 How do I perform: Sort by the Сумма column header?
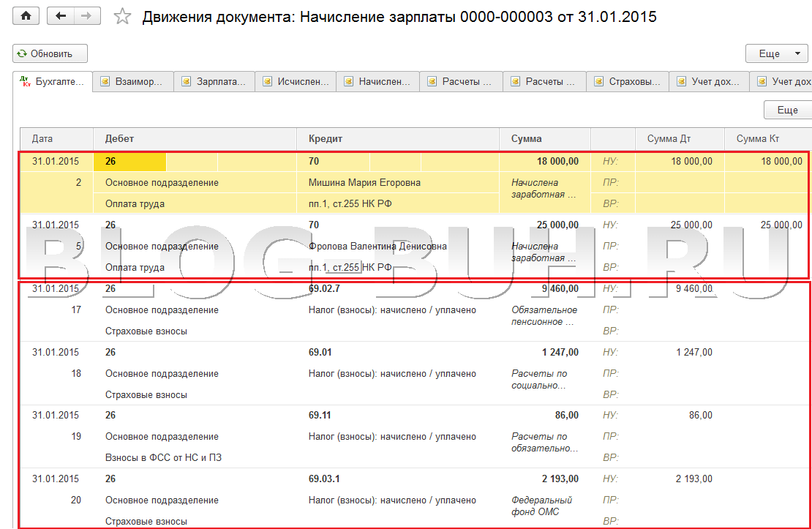click(x=545, y=138)
